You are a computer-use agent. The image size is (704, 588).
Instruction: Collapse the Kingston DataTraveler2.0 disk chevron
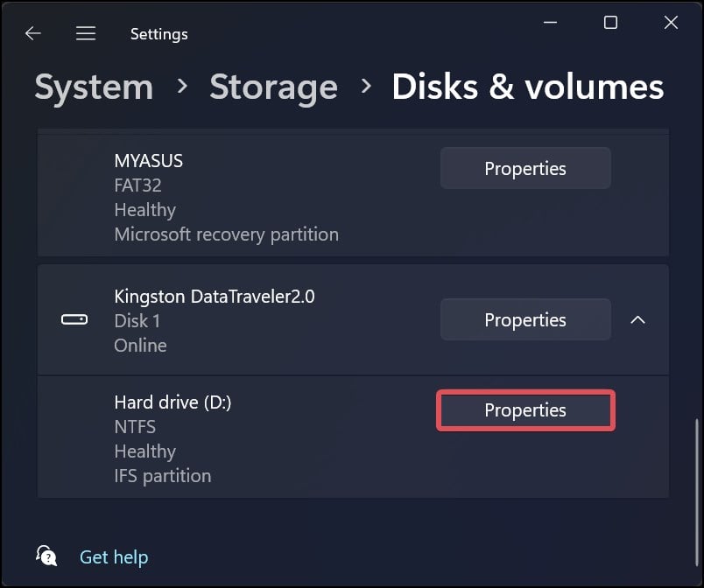tap(637, 319)
